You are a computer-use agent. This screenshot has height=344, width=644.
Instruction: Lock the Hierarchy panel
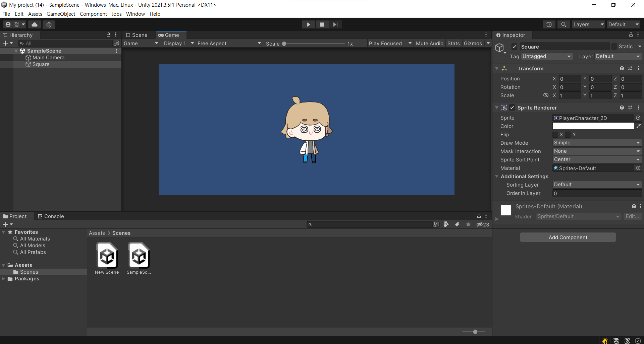coord(109,35)
